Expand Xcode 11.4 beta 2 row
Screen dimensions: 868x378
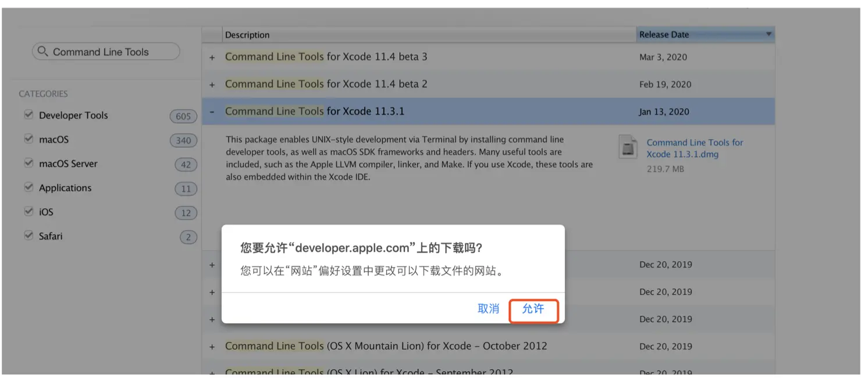tap(212, 85)
